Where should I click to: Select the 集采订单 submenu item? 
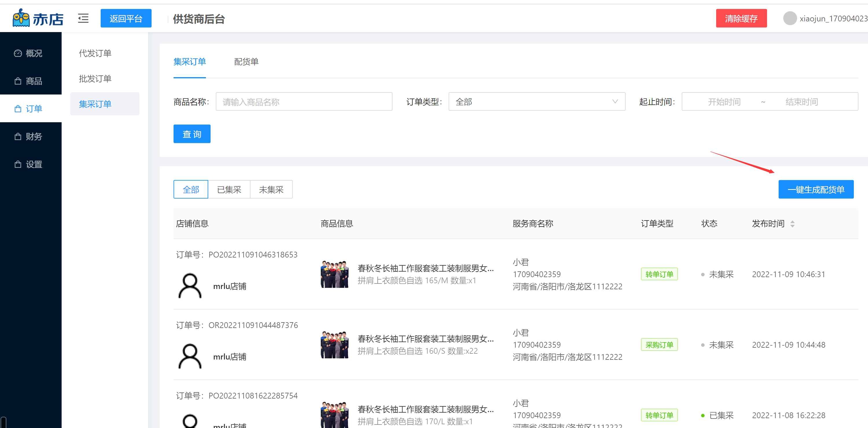[x=105, y=104]
